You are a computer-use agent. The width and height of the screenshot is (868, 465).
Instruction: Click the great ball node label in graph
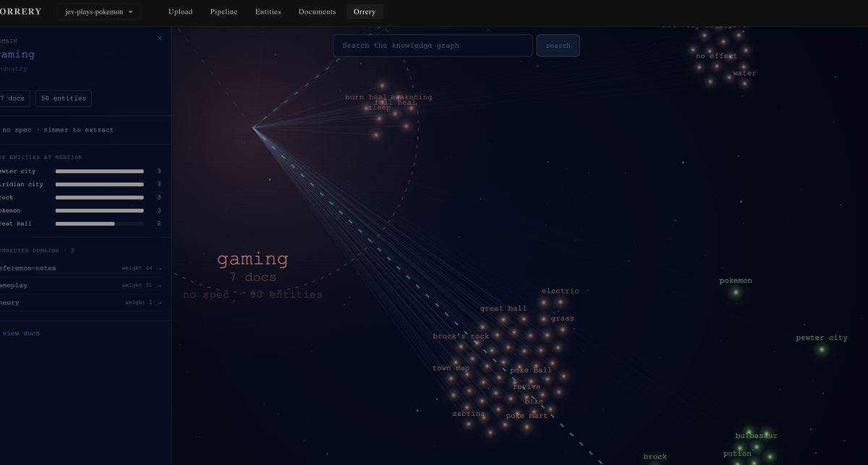[503, 309]
